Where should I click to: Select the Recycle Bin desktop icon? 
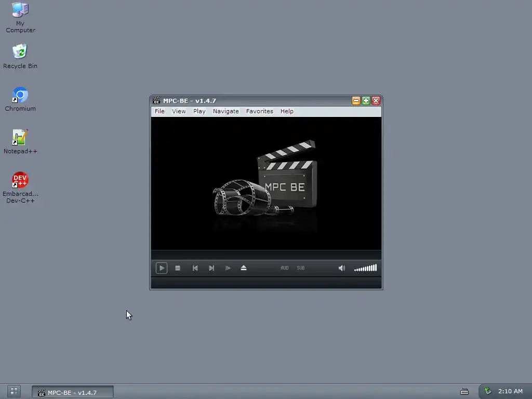[20, 56]
